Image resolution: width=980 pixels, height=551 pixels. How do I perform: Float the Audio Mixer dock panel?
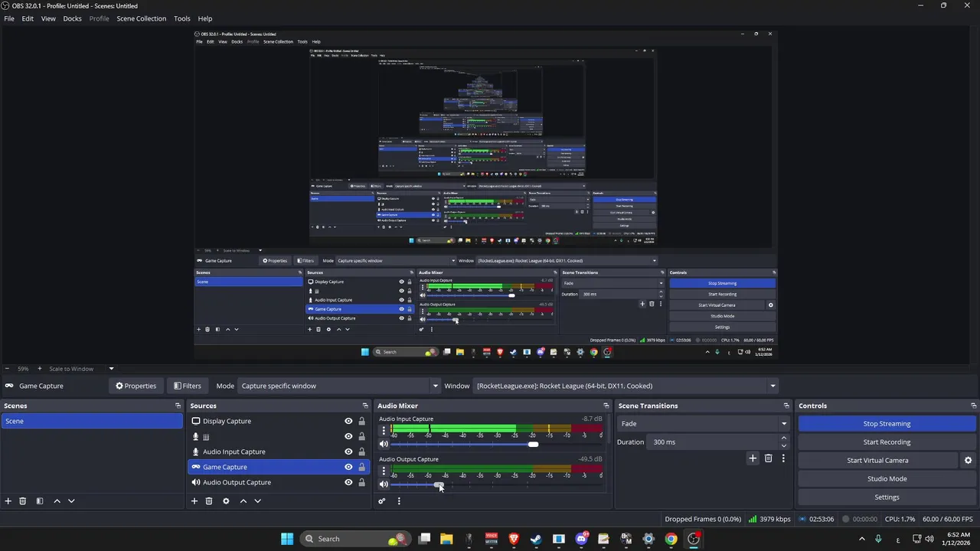606,406
